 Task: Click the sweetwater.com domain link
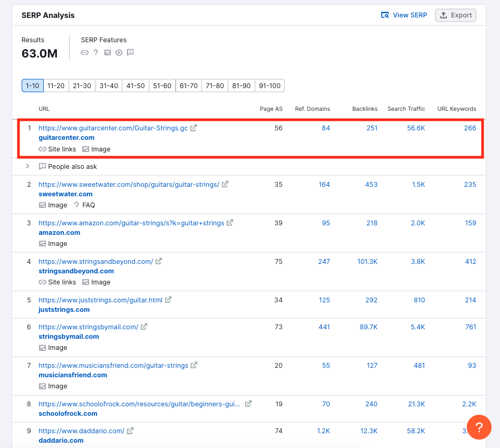tap(66, 194)
